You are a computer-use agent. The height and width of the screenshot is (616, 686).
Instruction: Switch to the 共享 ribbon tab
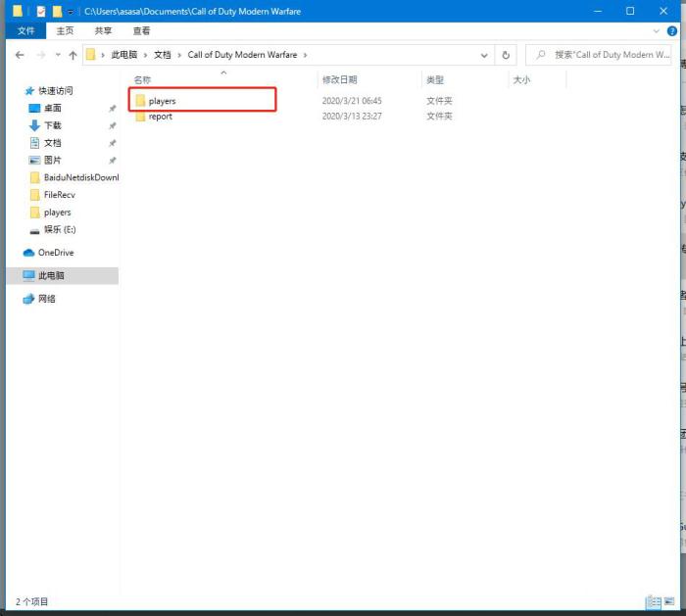(103, 30)
